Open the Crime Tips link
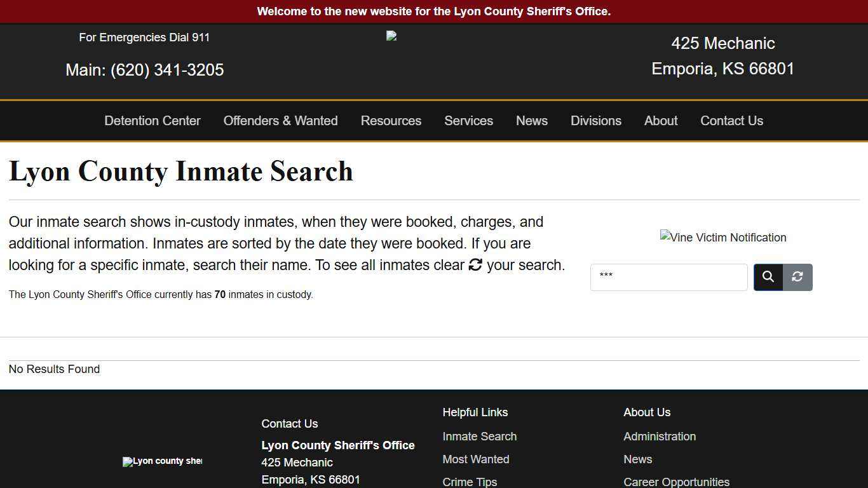This screenshot has height=488, width=868. click(x=470, y=482)
